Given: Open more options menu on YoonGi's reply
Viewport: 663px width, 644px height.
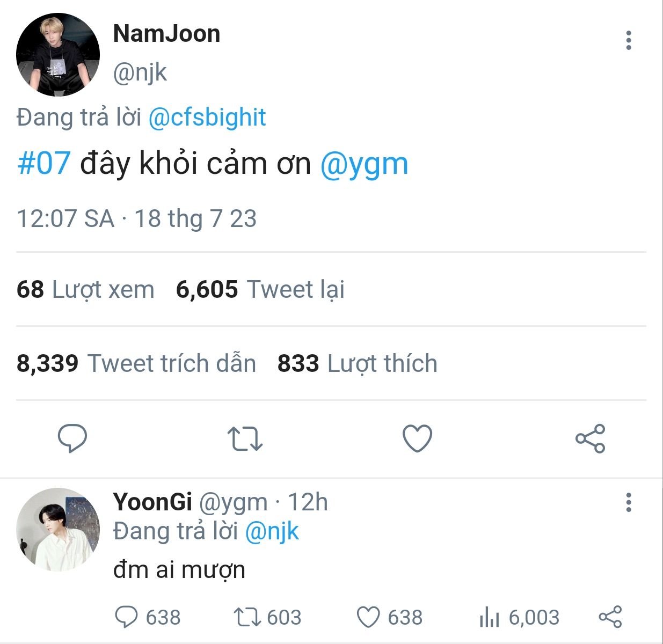Looking at the screenshot, I should coord(628,502).
